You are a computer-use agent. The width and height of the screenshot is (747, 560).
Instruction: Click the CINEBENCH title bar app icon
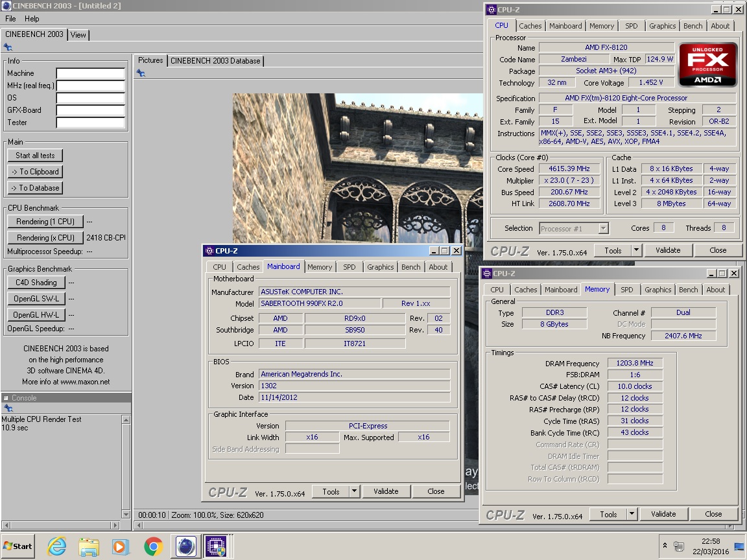point(6,6)
